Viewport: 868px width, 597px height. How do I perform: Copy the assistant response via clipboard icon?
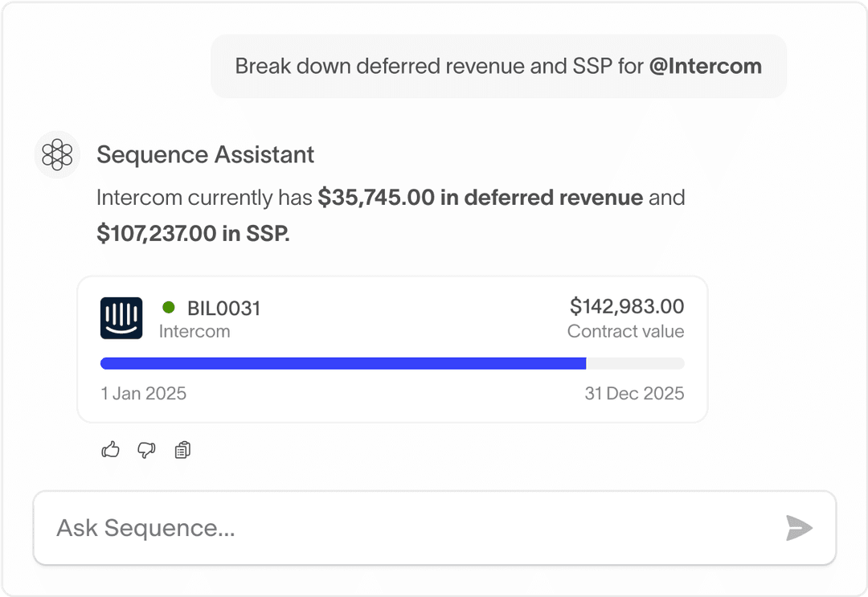[x=182, y=450]
